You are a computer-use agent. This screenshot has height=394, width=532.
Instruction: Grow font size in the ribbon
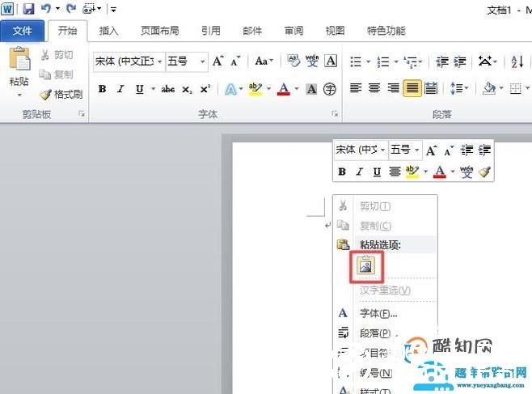tap(217, 61)
